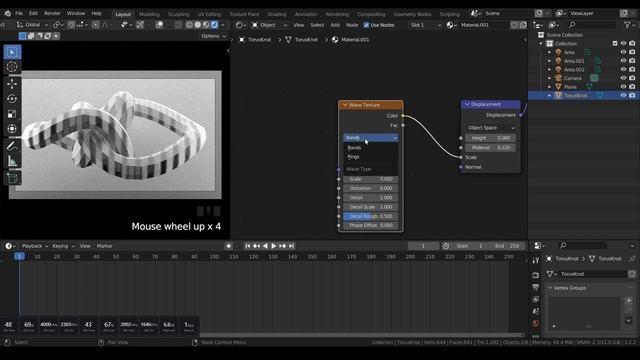Toggle Collection exclude checkbox in outliner
640x360 pixels.
pyautogui.click(x=615, y=43)
